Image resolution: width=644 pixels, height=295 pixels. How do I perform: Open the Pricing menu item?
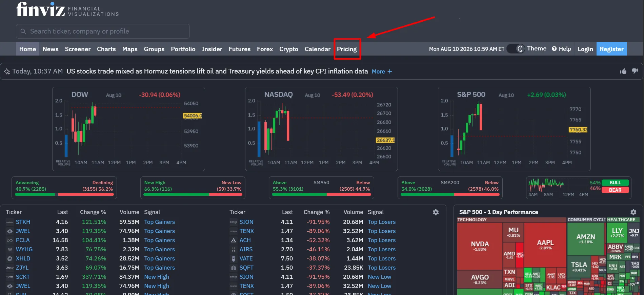pyautogui.click(x=347, y=49)
